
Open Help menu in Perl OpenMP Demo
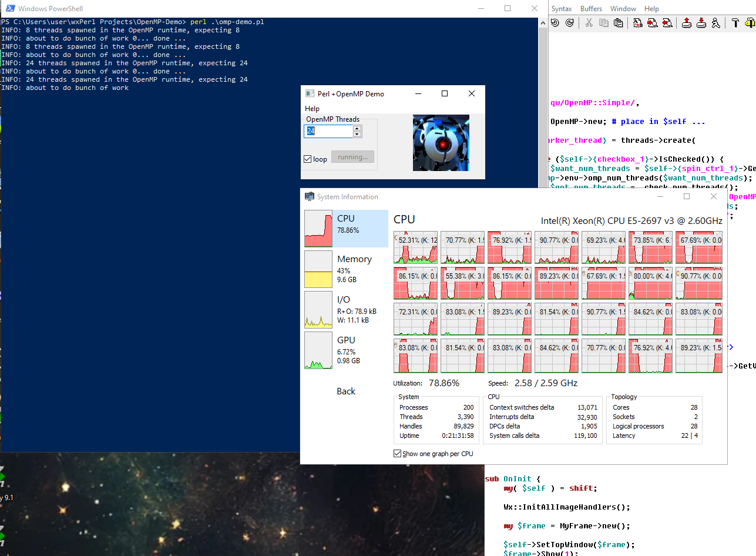click(312, 109)
